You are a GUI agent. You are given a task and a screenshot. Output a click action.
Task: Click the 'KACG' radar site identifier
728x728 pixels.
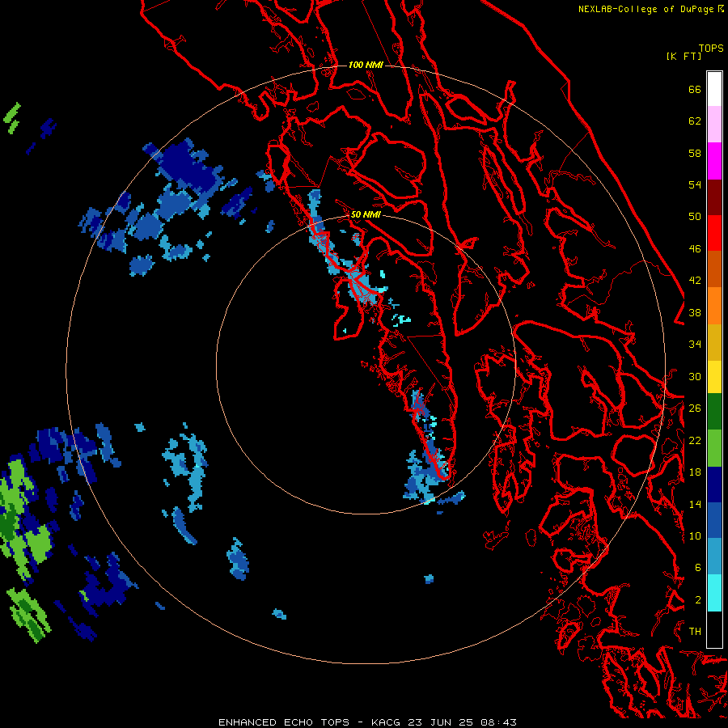(x=387, y=722)
